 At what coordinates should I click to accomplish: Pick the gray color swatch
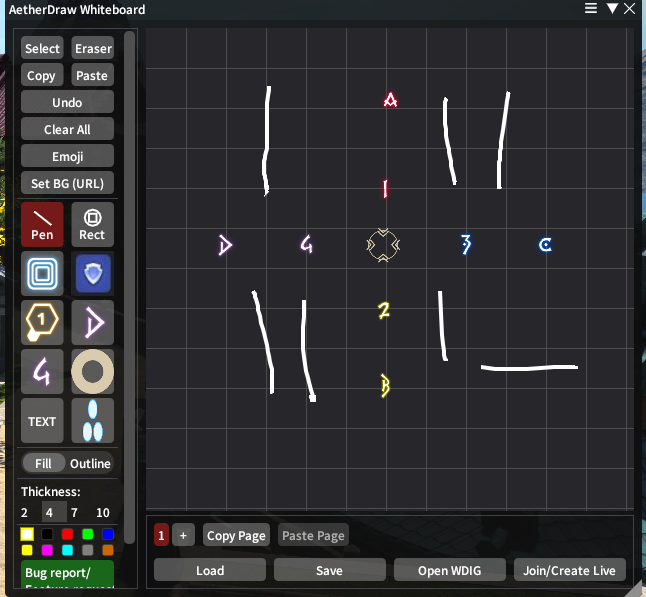88,550
